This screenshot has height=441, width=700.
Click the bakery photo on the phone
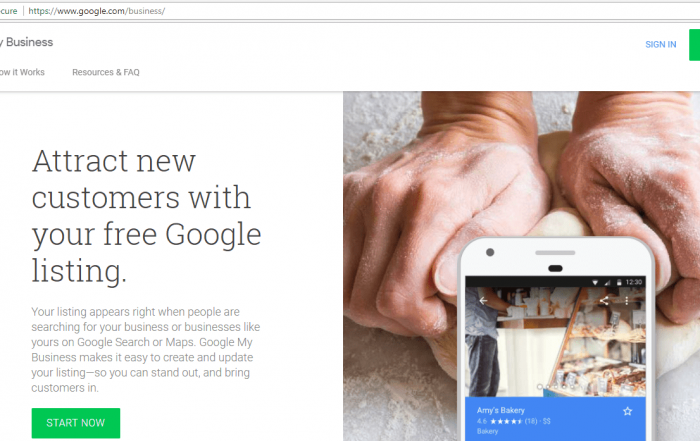click(555, 341)
